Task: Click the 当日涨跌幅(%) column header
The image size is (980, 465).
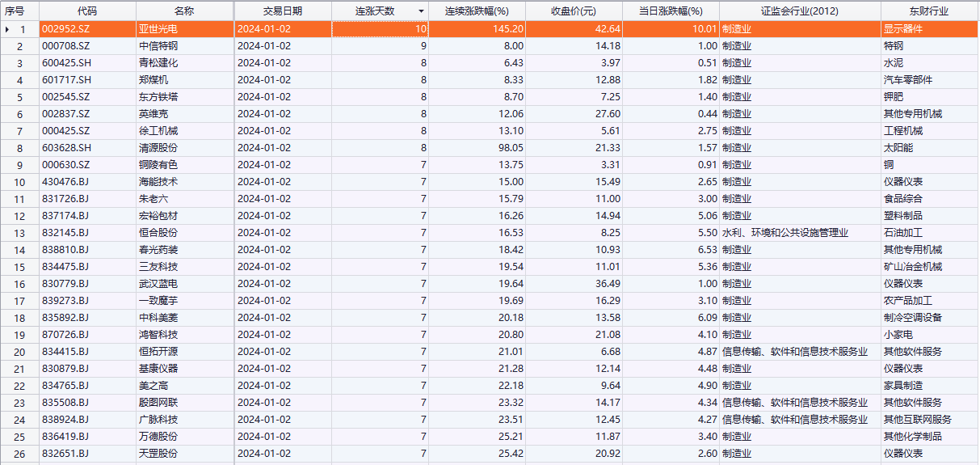Action: click(671, 11)
